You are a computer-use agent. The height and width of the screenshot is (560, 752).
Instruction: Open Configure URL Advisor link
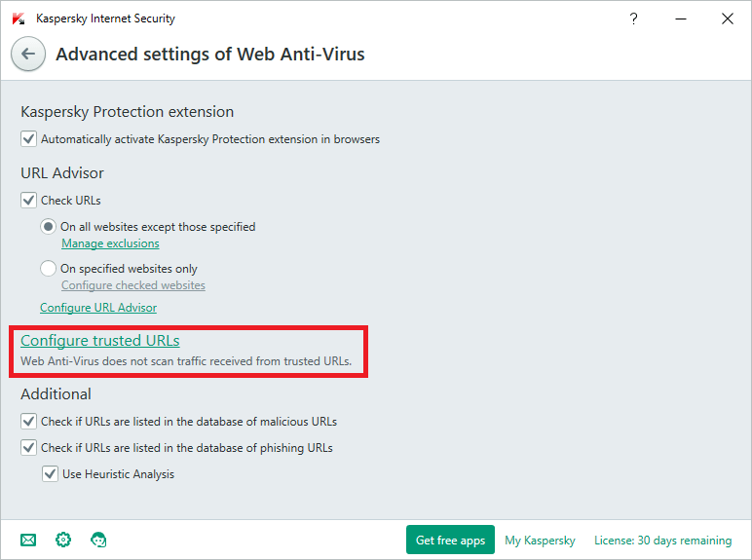[x=97, y=308]
